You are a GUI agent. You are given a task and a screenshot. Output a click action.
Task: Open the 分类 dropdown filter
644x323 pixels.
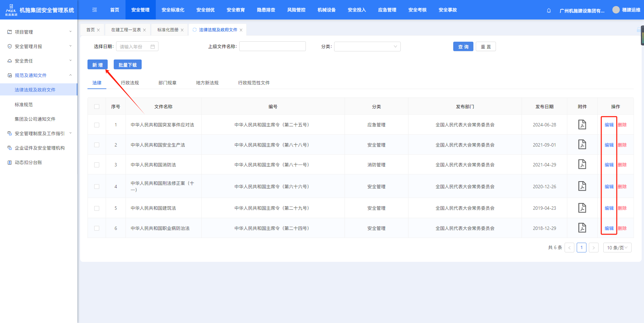(367, 47)
